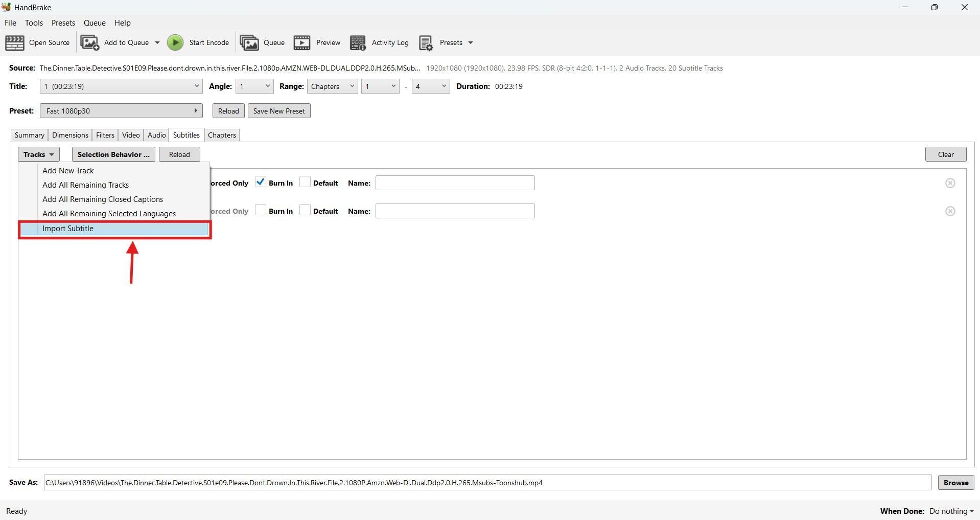Open the Range Chapters dropdown
980x520 pixels.
tap(332, 86)
